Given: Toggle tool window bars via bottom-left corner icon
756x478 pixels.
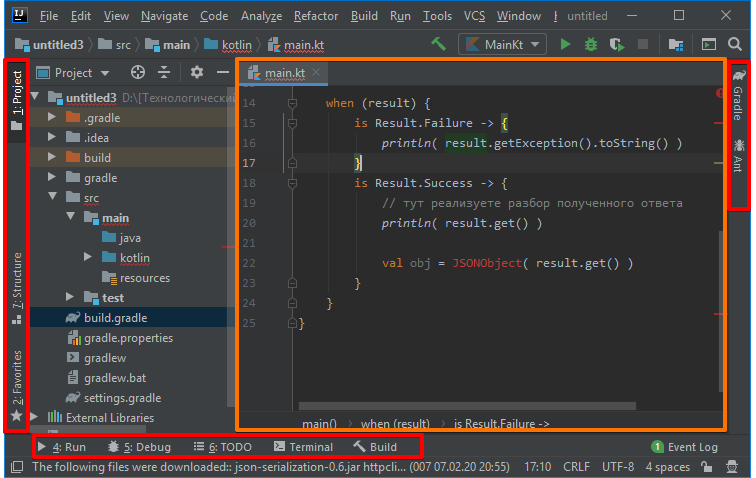Looking at the screenshot, I should click(15, 467).
